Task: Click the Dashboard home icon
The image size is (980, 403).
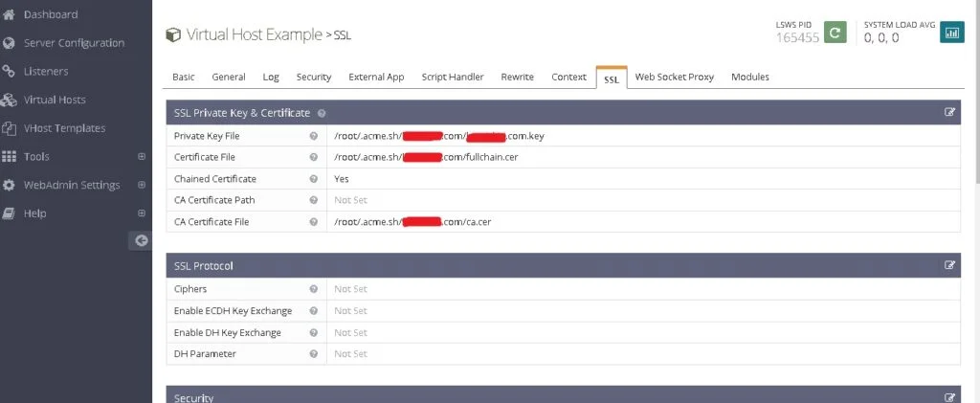Action: coord(9,14)
